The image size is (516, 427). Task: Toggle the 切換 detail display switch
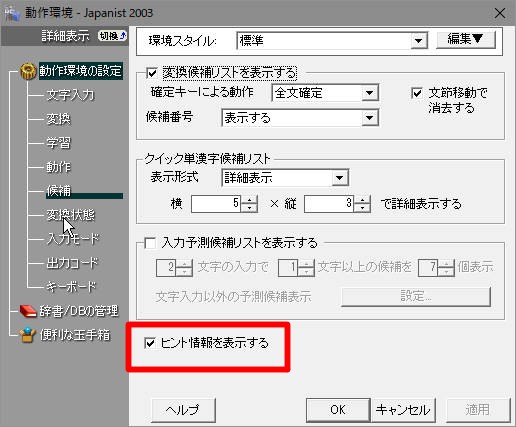click(113, 36)
